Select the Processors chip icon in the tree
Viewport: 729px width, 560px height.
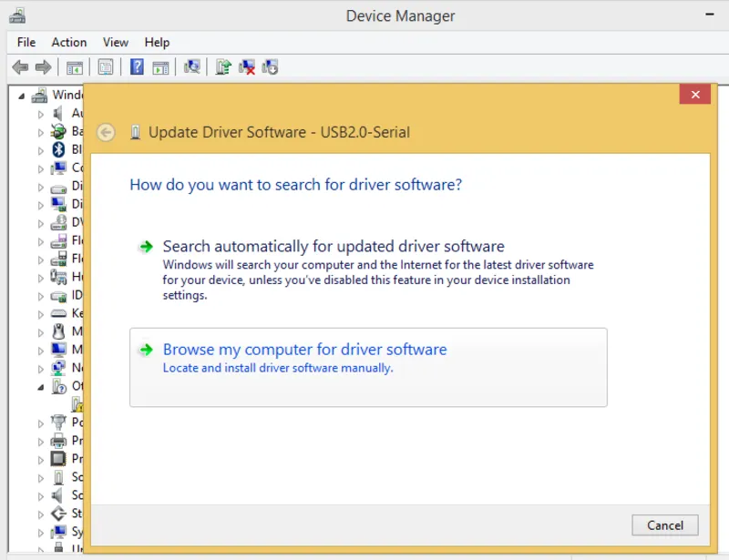(58, 459)
